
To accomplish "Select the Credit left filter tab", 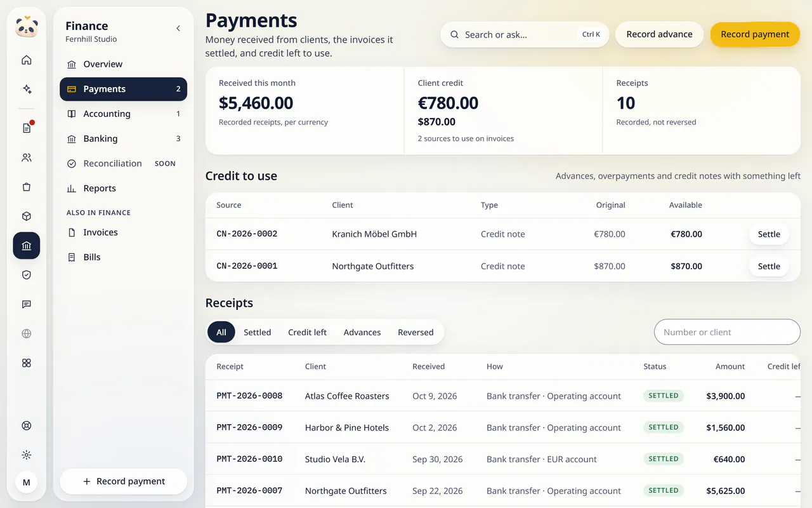I will click(308, 332).
